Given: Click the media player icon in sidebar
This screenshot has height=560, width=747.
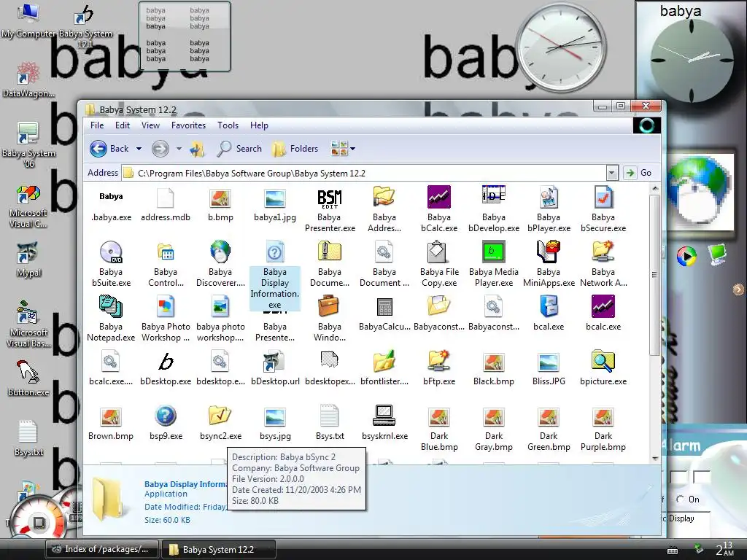Looking at the screenshot, I should [686, 256].
